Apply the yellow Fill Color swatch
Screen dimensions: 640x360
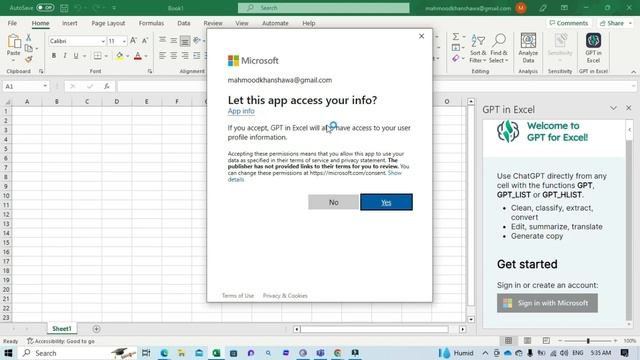(119, 56)
